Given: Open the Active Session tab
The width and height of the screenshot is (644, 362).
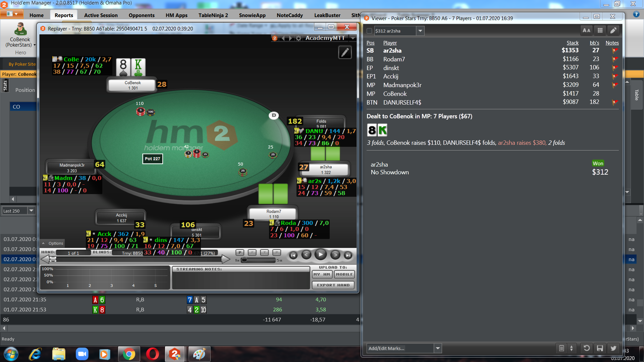Looking at the screenshot, I should click(x=101, y=15).
